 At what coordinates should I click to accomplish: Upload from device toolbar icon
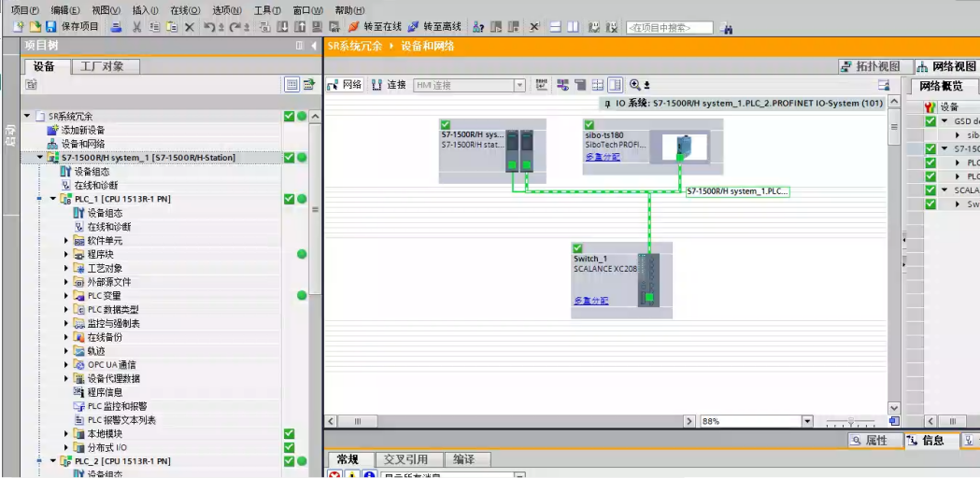(x=299, y=27)
